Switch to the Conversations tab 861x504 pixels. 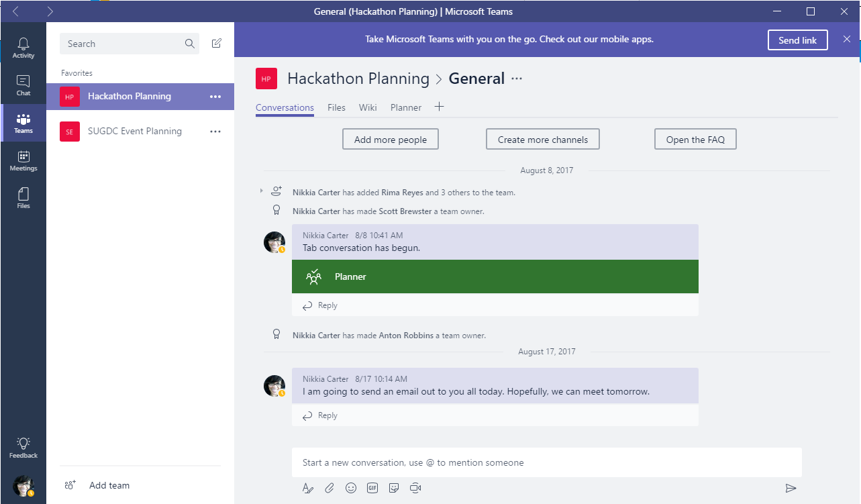(x=285, y=107)
